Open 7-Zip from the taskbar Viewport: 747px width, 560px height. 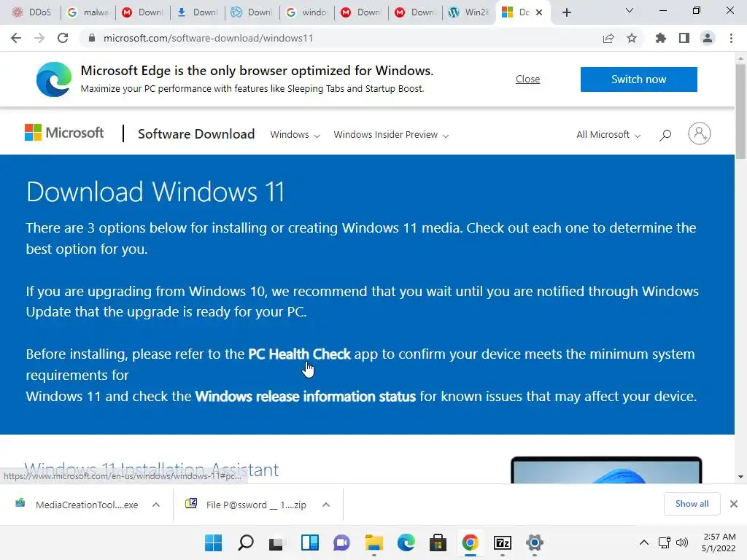[503, 542]
